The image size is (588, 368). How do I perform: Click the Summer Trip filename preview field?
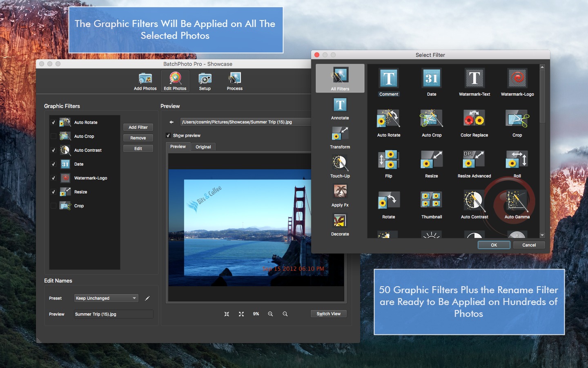tap(114, 314)
